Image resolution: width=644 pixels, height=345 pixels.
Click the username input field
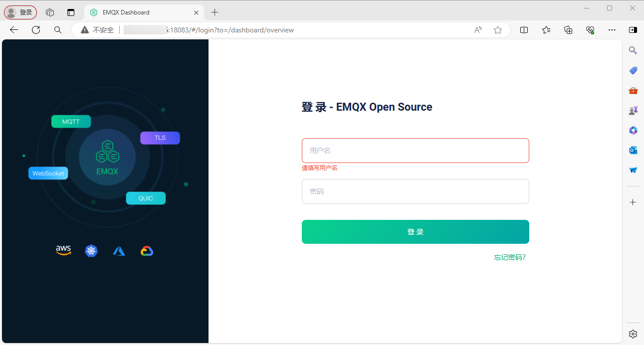tap(415, 151)
